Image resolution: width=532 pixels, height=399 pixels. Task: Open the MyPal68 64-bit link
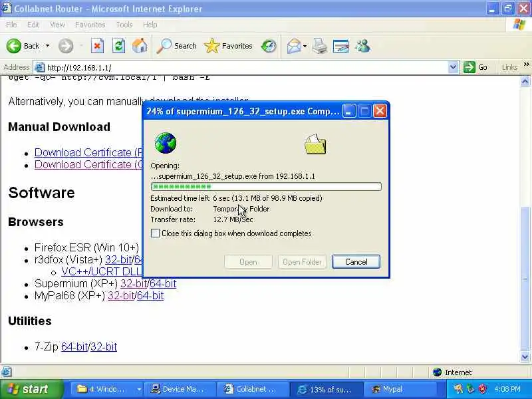tap(150, 295)
